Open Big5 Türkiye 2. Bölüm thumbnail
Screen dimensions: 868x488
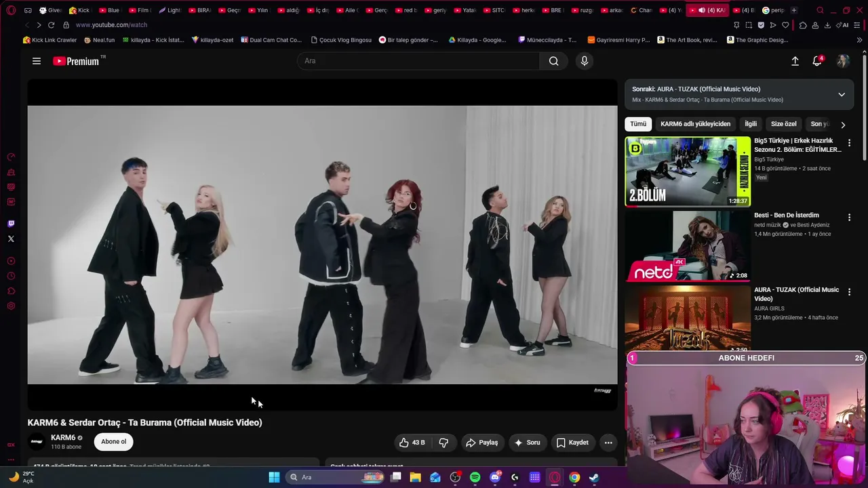[x=688, y=171]
